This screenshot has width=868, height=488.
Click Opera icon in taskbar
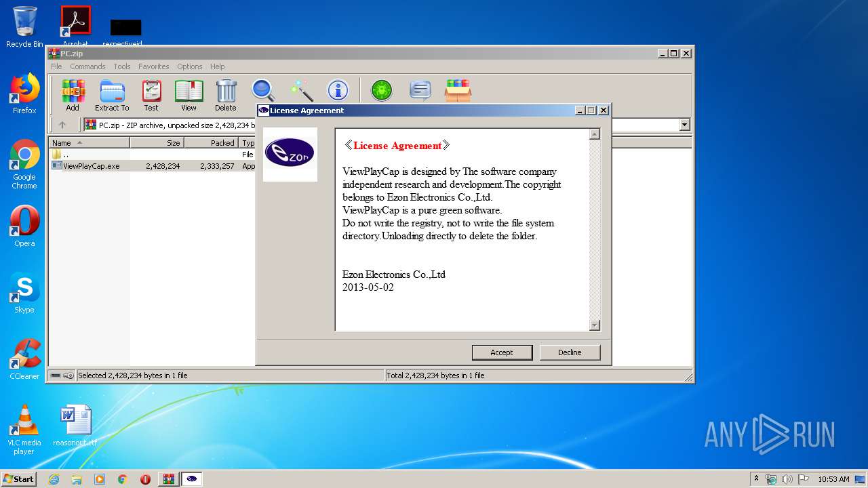point(145,479)
